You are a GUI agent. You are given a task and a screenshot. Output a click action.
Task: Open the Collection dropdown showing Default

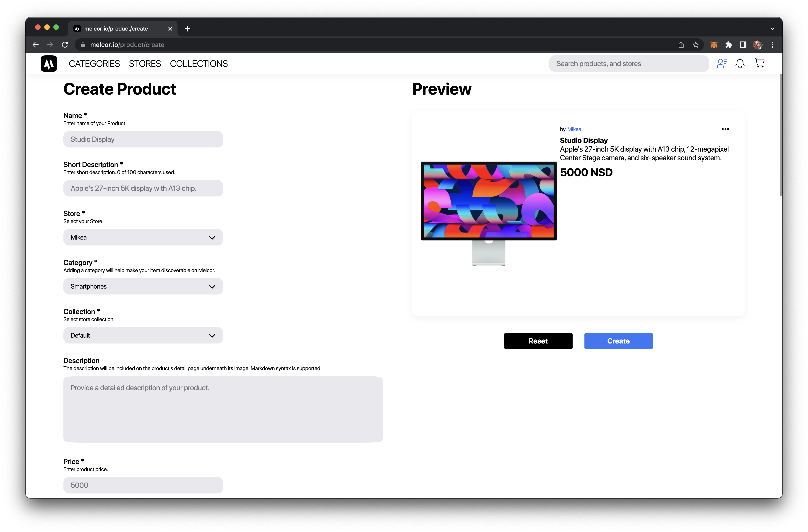pyautogui.click(x=143, y=335)
